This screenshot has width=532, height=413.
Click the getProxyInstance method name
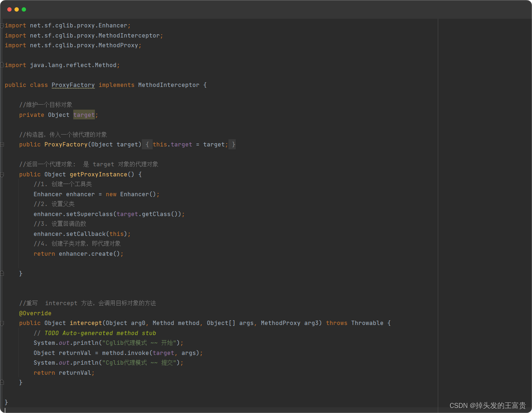click(99, 174)
